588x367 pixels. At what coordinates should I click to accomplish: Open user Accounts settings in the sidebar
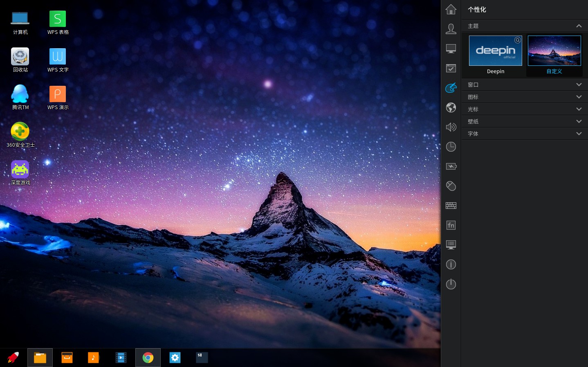[x=451, y=29]
